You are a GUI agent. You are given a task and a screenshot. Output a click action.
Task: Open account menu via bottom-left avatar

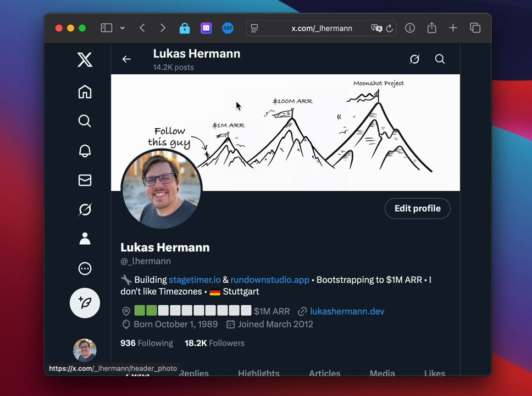click(85, 350)
